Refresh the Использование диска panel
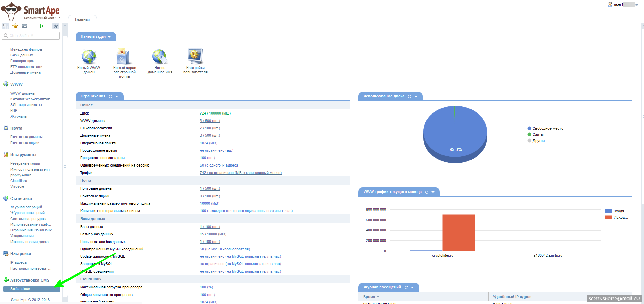Image resolution: width=644 pixels, height=304 pixels. point(409,96)
